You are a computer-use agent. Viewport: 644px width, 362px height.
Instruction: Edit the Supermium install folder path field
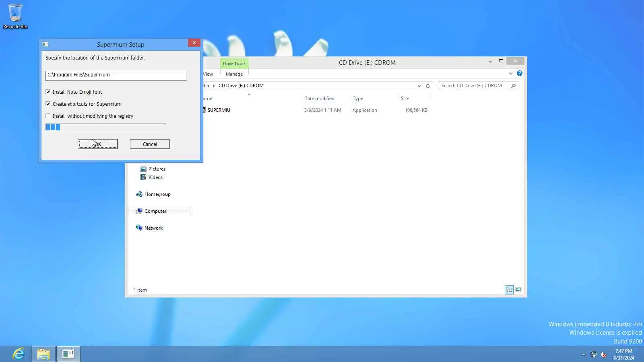[x=116, y=75]
